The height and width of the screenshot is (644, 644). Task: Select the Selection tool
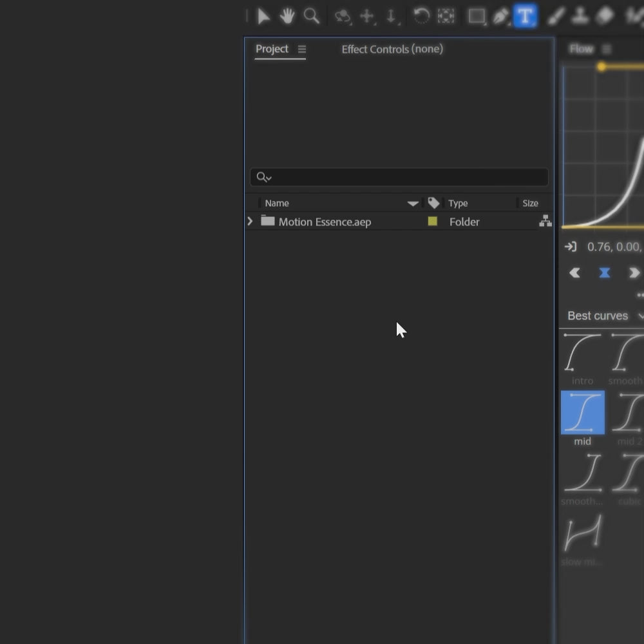click(264, 16)
